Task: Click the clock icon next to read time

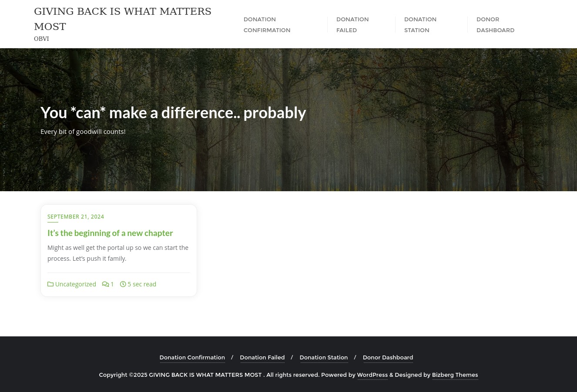Action: 123,284
